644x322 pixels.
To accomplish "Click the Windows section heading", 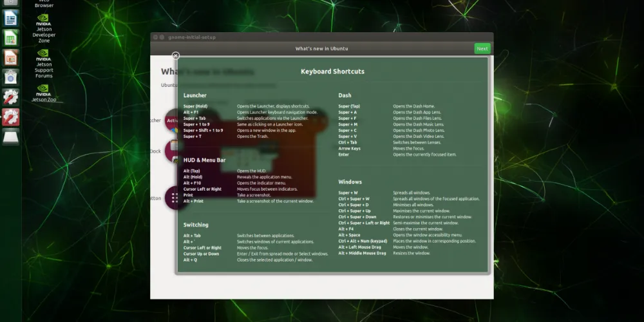I will coord(350,182).
